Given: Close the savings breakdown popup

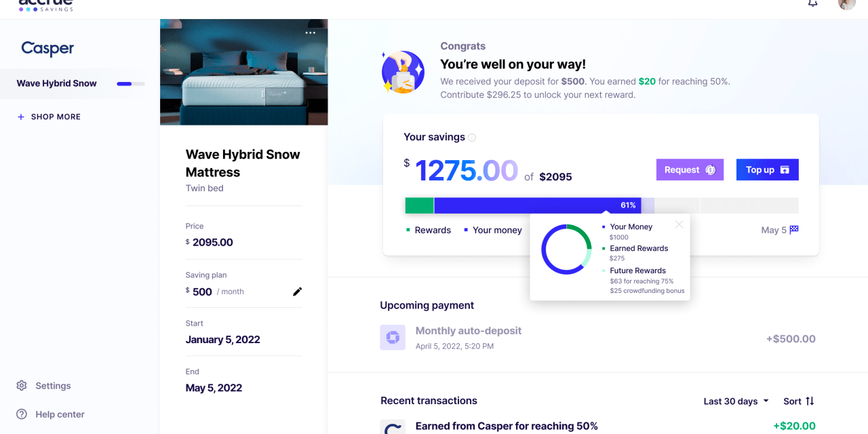Looking at the screenshot, I should 679,224.
